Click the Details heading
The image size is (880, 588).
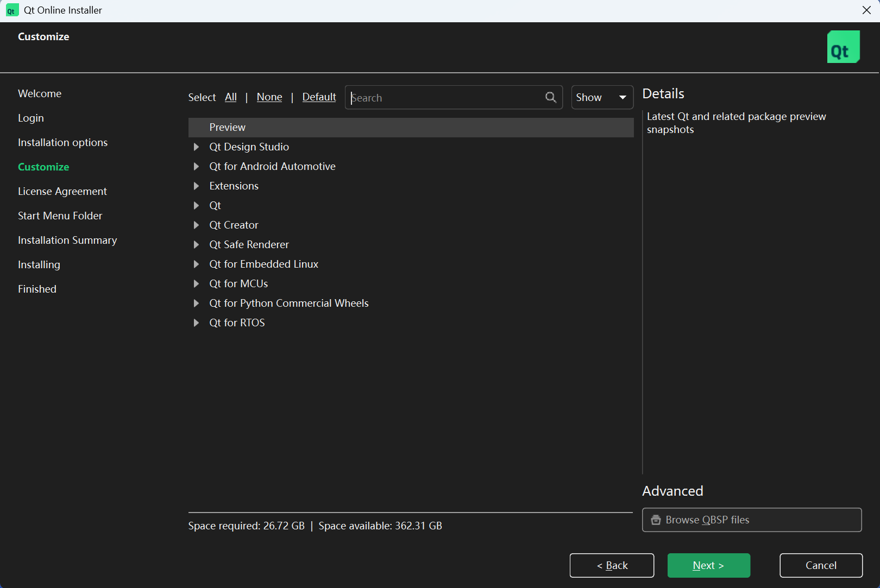(x=663, y=93)
